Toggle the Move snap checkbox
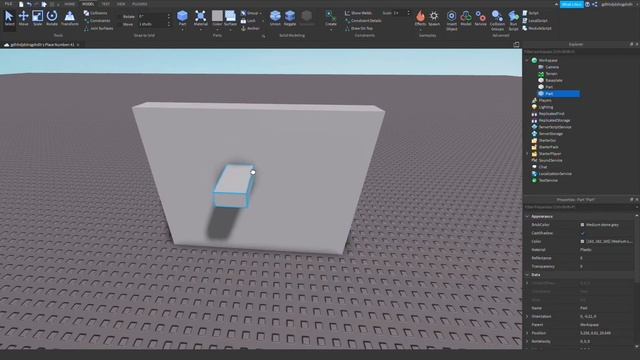640x360 pixels. coord(120,24)
